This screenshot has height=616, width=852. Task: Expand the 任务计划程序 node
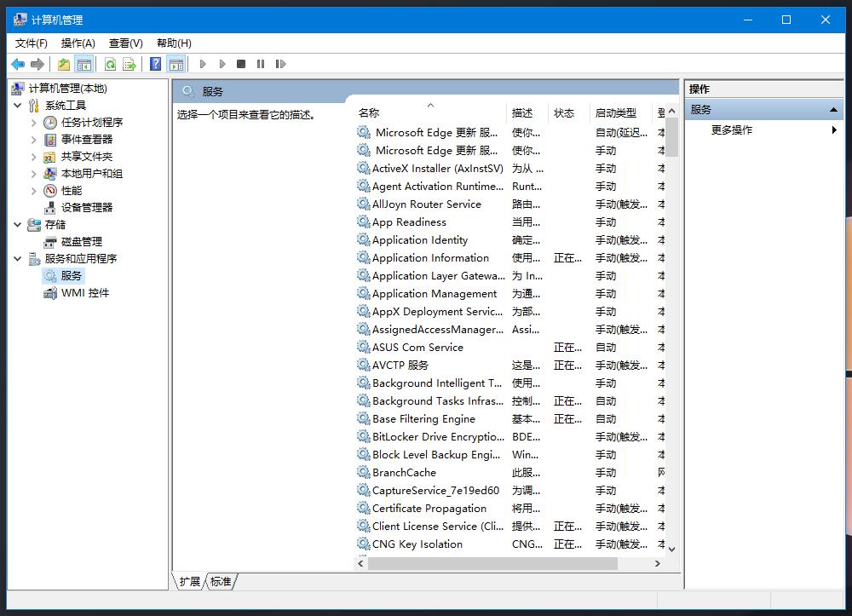click(x=34, y=122)
